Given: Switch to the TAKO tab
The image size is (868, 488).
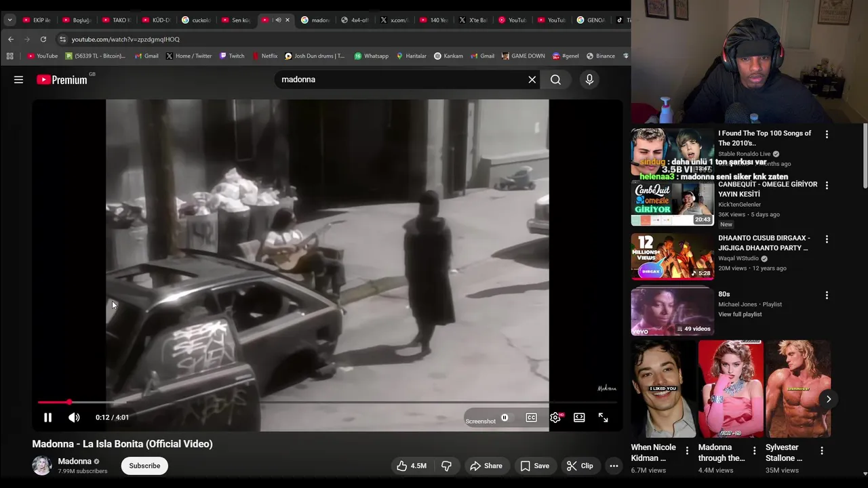Looking at the screenshot, I should click(116, 20).
